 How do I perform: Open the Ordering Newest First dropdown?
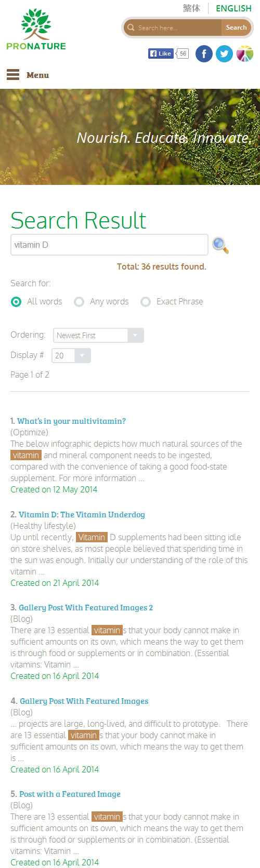(x=98, y=336)
